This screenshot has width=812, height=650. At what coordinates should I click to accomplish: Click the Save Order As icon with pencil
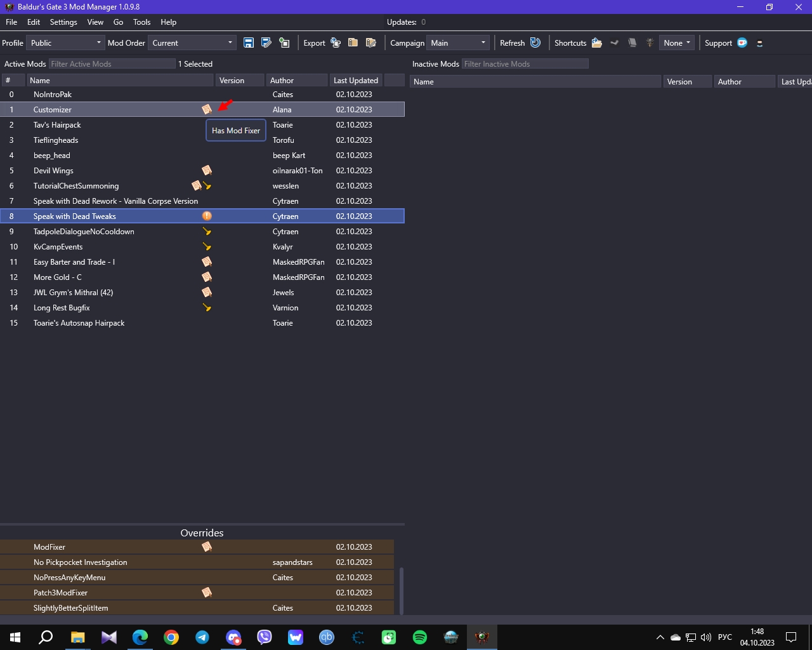[x=266, y=43]
